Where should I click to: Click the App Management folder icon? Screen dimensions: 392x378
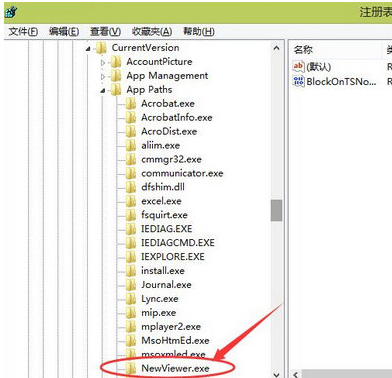click(116, 76)
